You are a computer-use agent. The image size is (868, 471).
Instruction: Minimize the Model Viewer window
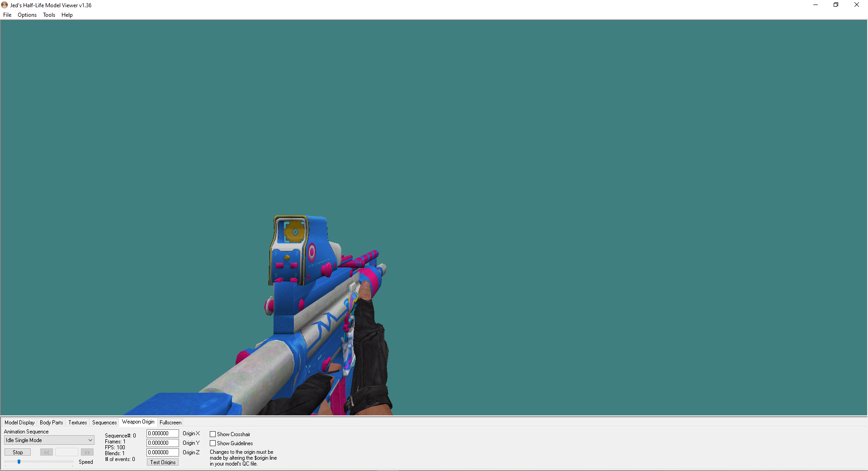click(816, 5)
